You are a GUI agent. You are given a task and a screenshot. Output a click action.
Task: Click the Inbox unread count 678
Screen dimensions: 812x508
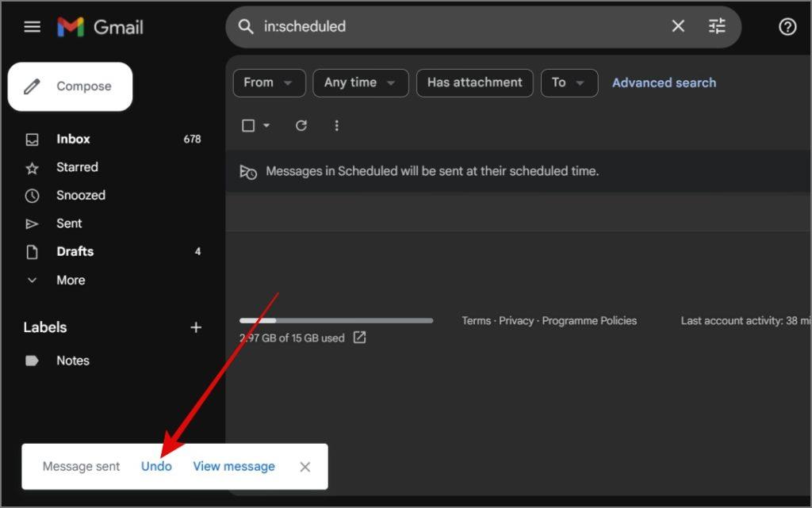[x=192, y=139]
